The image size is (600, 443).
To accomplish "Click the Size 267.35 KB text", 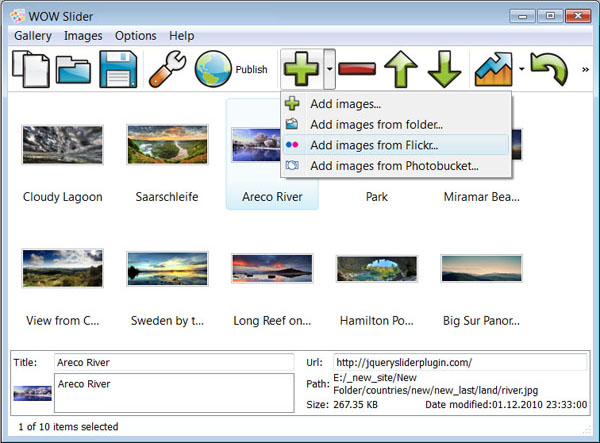I will click(342, 404).
